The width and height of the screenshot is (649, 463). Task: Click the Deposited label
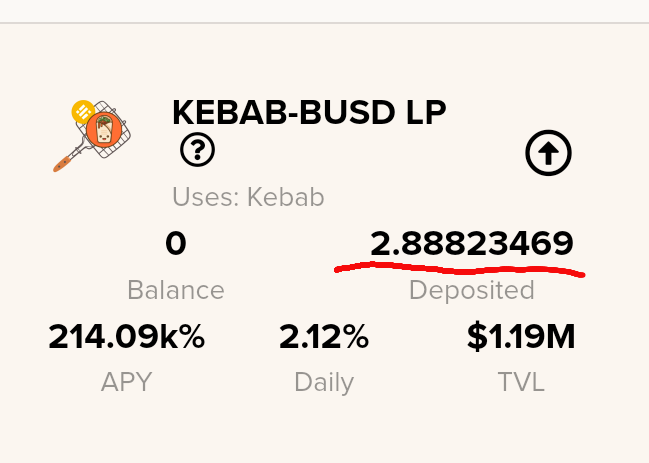(471, 290)
